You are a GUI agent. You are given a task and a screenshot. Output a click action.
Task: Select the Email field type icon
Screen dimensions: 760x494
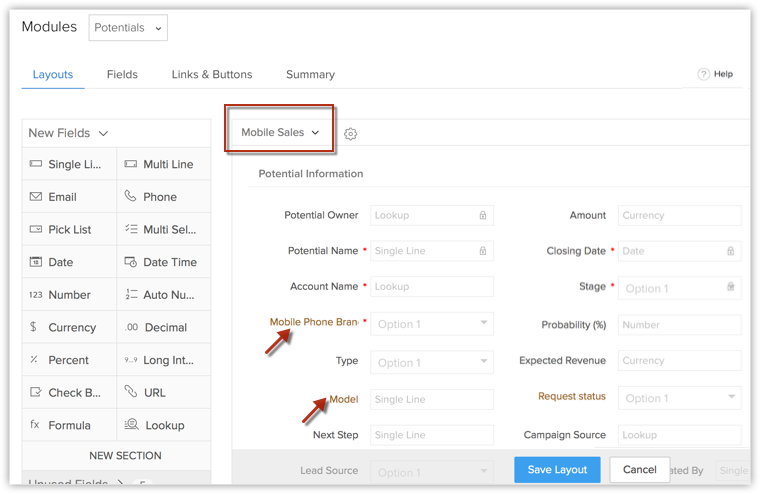point(36,197)
